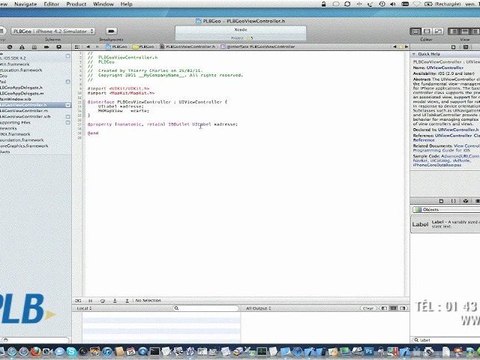The width and height of the screenshot is (480, 360).
Task: Select PLBGeoViewController.xib in the navigator
Action: tap(25, 117)
